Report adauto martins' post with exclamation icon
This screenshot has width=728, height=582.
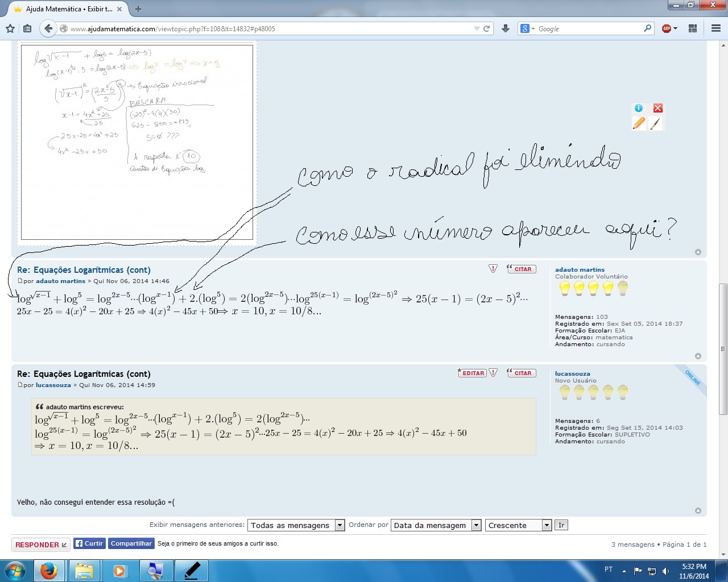pos(493,269)
